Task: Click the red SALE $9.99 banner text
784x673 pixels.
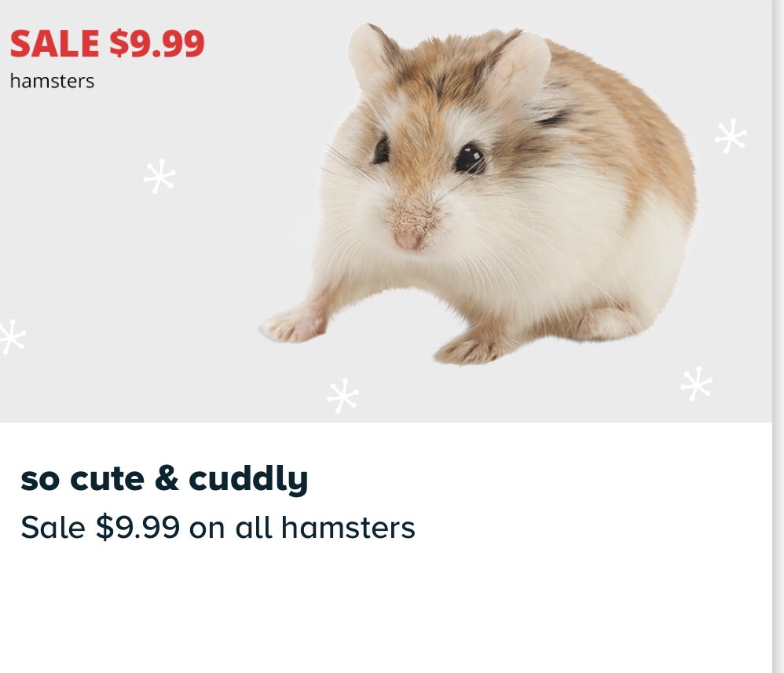Action: pyautogui.click(x=107, y=43)
